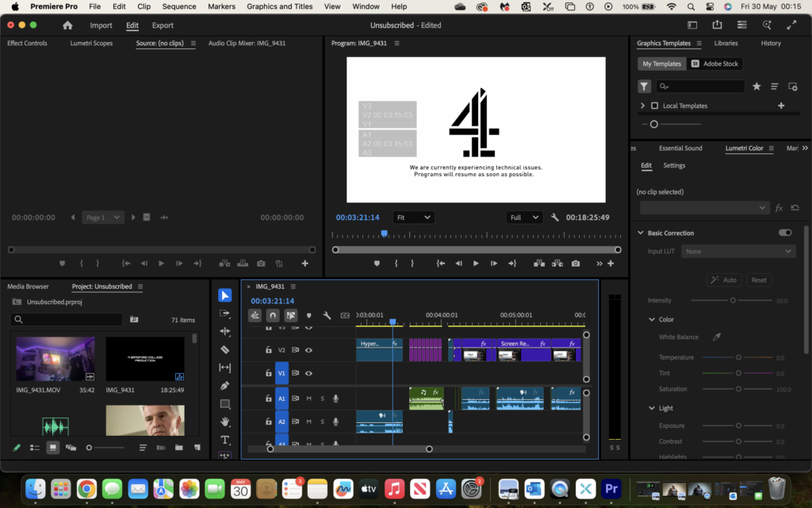Image resolution: width=812 pixels, height=508 pixels.
Task: Switch to the Effect Controls tab
Action: pos(27,43)
